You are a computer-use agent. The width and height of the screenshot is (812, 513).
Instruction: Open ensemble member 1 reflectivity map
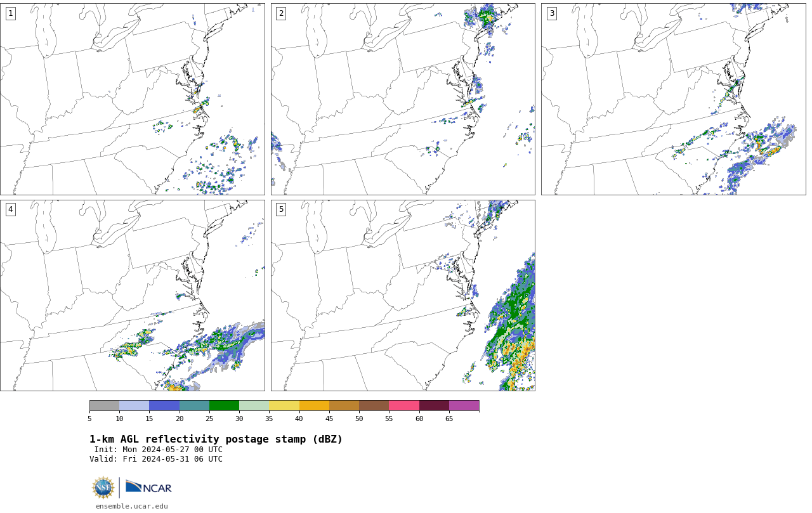click(132, 99)
